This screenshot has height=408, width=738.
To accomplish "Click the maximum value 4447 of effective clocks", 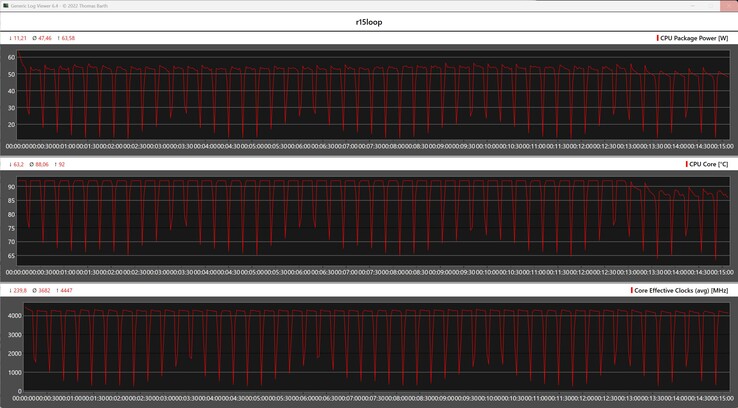I will tap(64, 290).
